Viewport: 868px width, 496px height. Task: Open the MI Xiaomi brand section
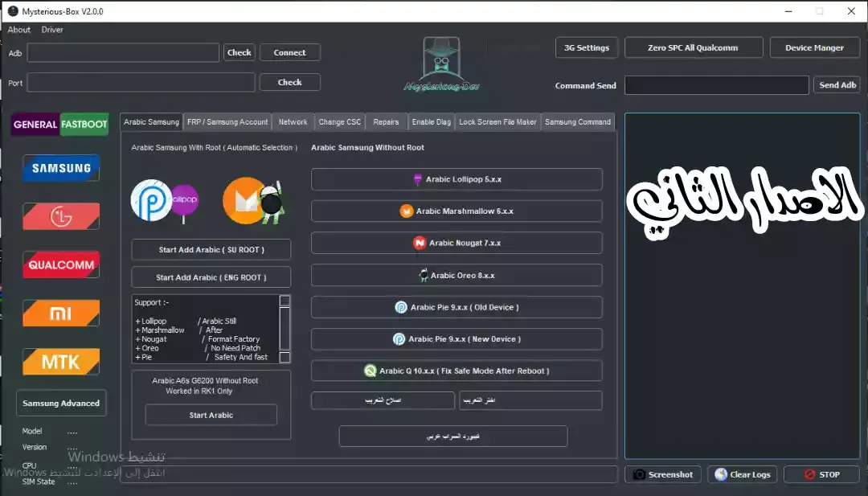(x=61, y=314)
